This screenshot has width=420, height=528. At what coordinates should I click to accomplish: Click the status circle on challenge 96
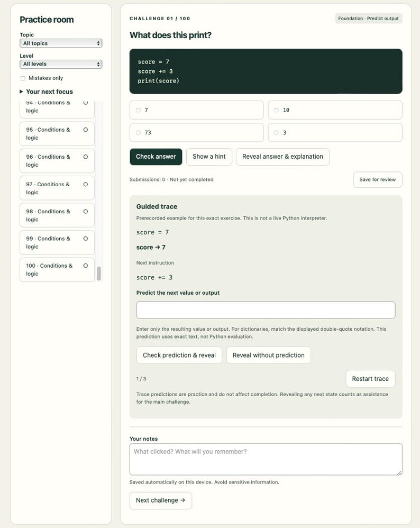86,157
